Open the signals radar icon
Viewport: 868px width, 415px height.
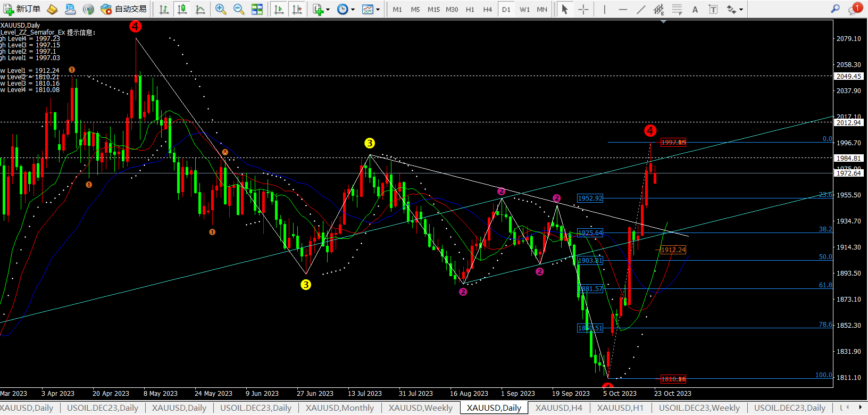click(88, 9)
